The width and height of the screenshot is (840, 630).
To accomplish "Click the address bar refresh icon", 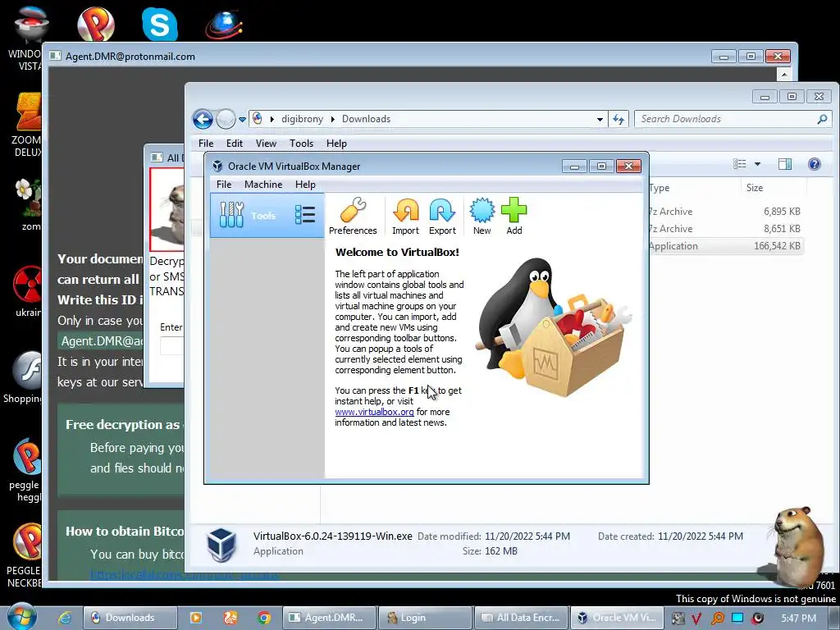I will coord(619,120).
